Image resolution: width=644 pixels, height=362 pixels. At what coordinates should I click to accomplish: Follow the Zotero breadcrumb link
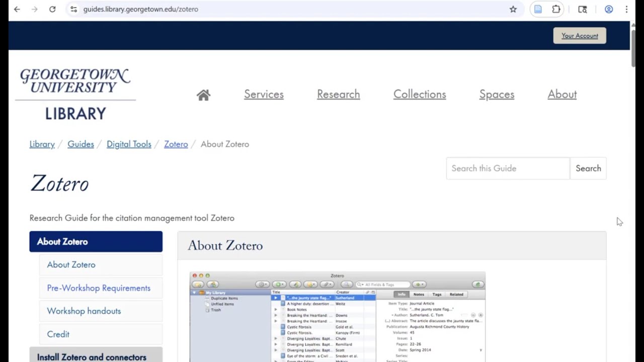click(x=176, y=144)
